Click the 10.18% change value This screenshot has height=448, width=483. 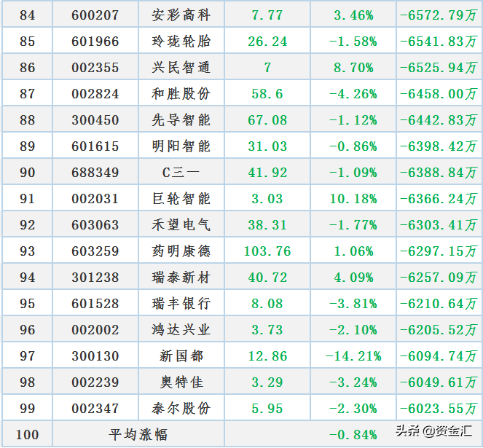(x=353, y=198)
